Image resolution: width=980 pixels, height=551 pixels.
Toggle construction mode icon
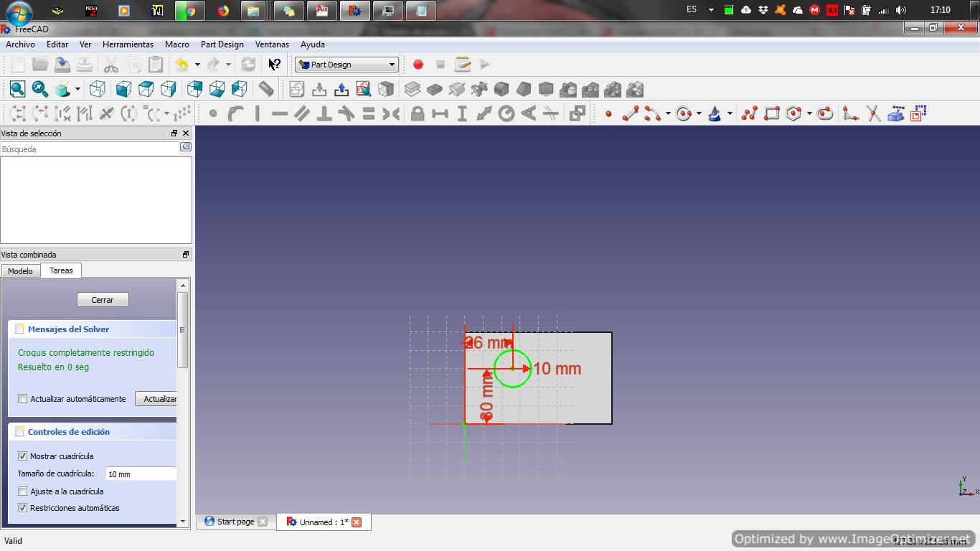click(x=918, y=113)
